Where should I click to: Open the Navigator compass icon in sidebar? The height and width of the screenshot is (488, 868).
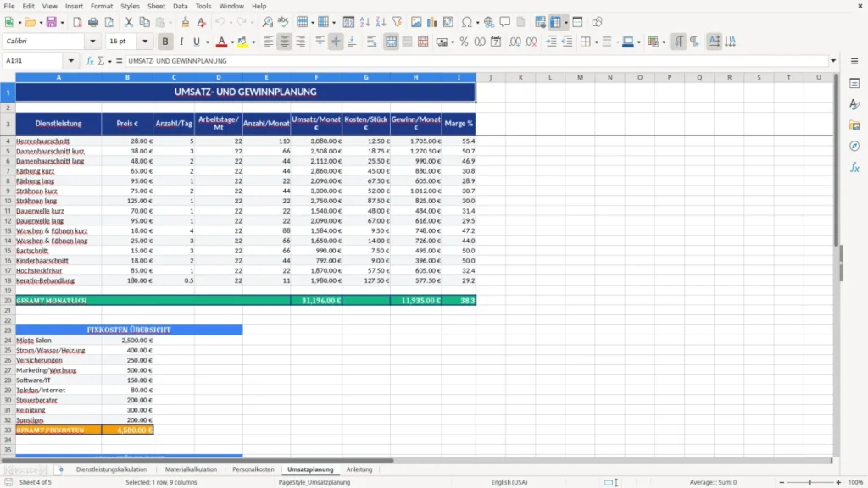pos(854,146)
